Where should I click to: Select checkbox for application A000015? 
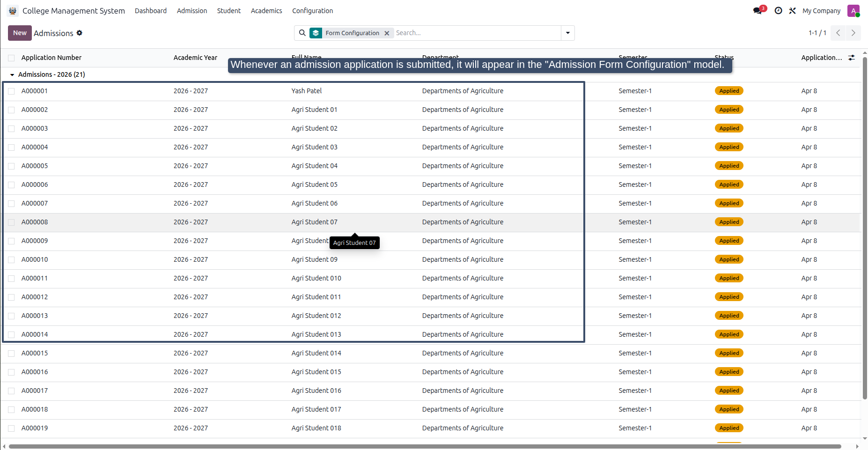coord(11,354)
